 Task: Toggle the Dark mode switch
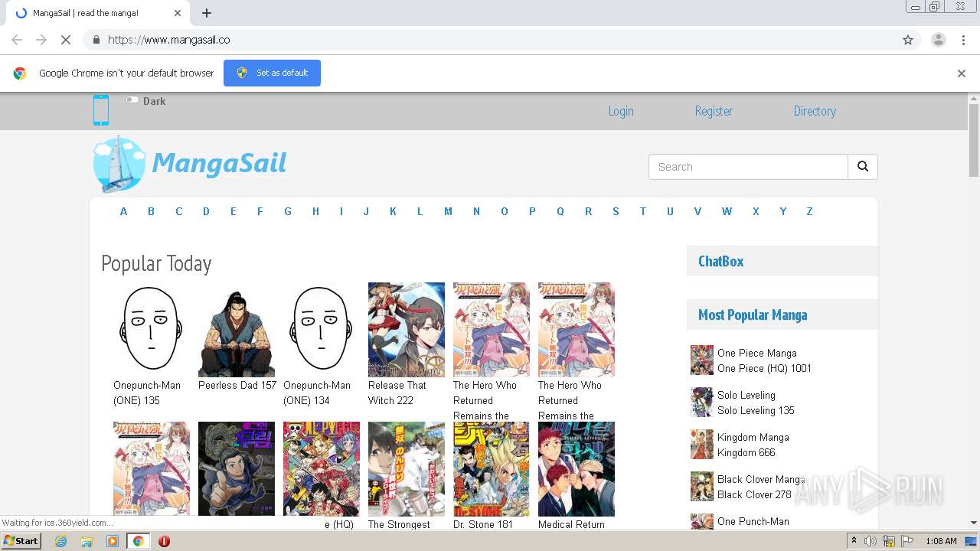tap(132, 100)
